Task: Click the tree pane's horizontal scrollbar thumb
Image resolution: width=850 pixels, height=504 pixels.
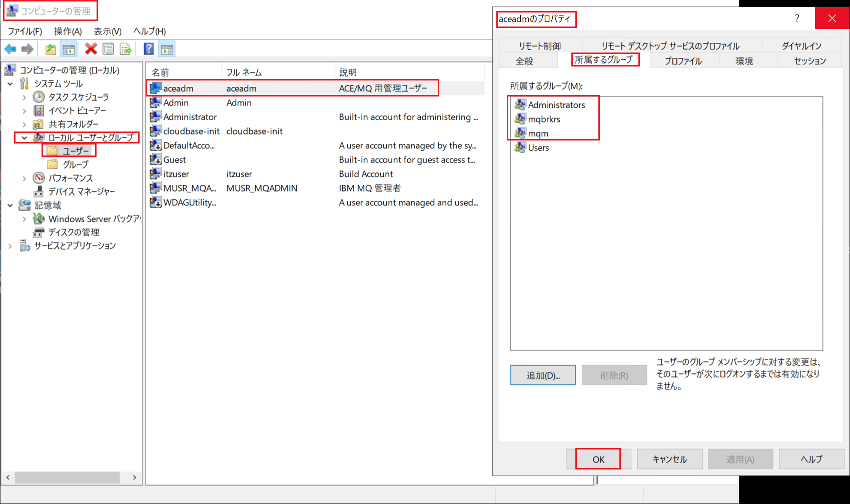Action: tap(67, 477)
